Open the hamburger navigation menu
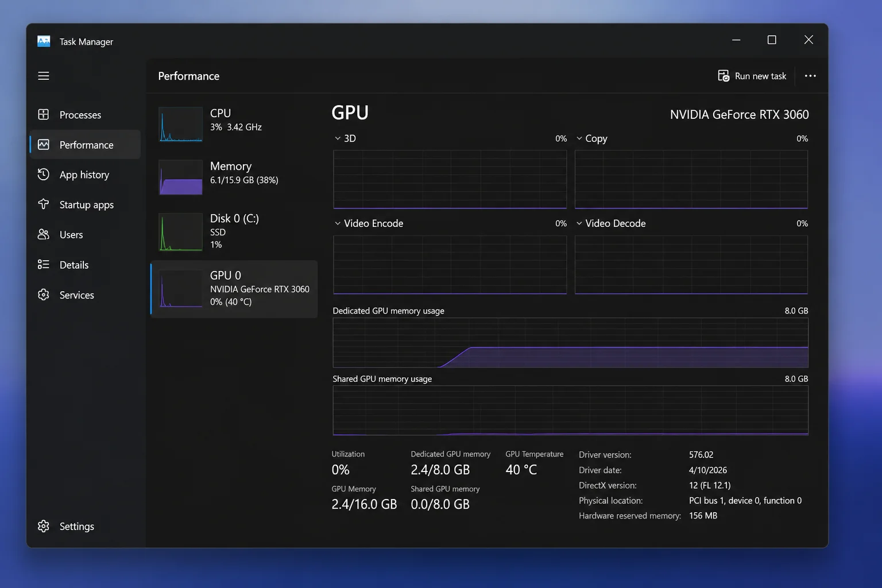Screen dimensions: 882x588 tap(44, 76)
